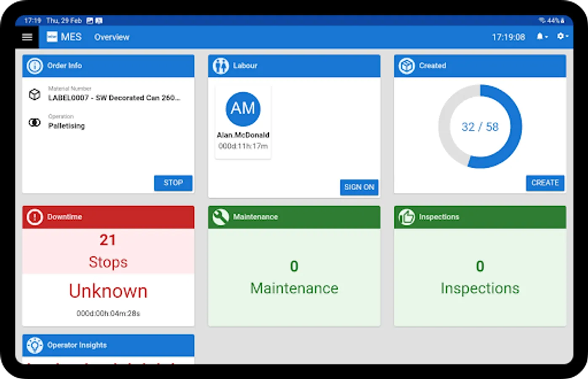The height and width of the screenshot is (379, 588).
Task: Open the notifications bell dropdown
Action: 542,37
